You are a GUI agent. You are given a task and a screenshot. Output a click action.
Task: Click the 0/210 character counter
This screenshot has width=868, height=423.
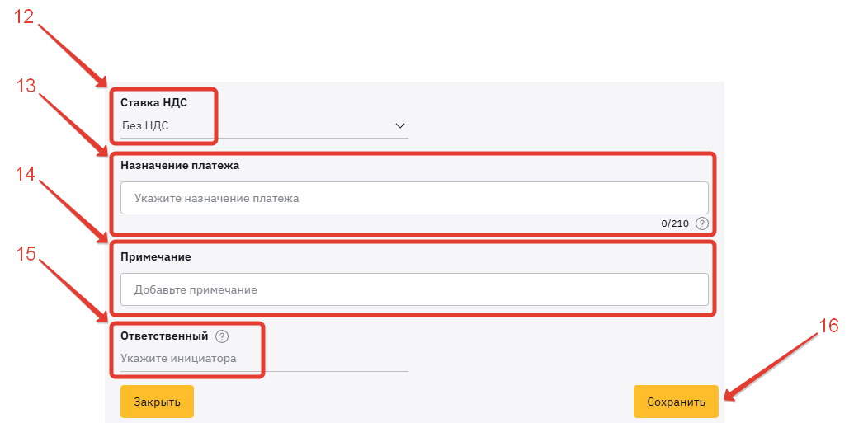pyautogui.click(x=675, y=223)
